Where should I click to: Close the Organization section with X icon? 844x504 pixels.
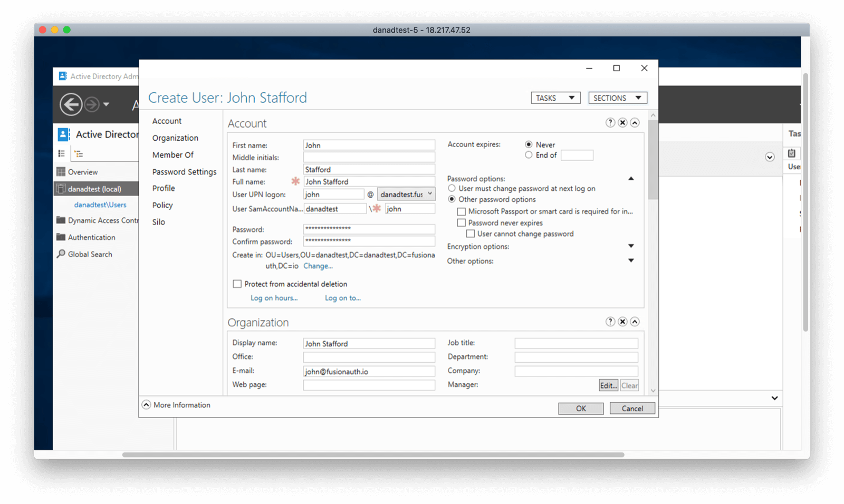point(622,322)
